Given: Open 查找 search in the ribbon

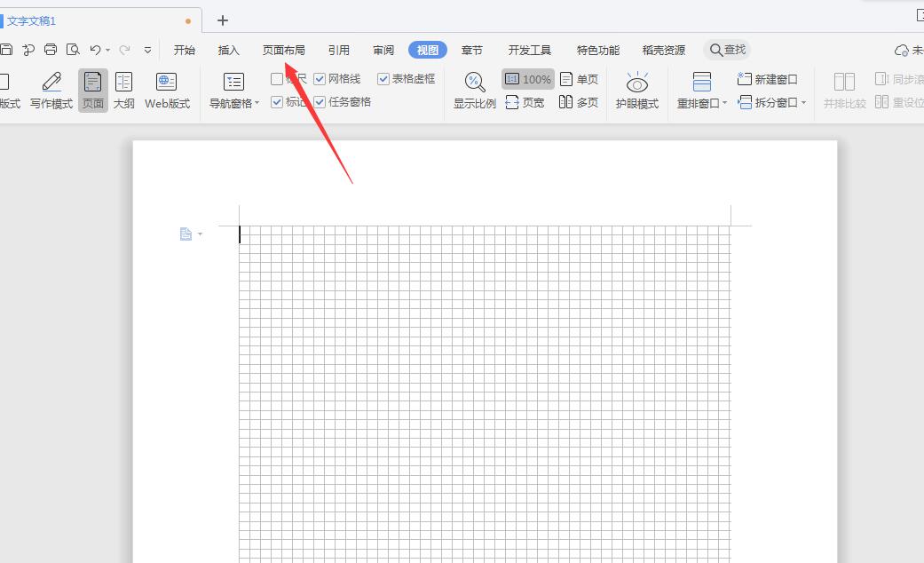Looking at the screenshot, I should [727, 50].
